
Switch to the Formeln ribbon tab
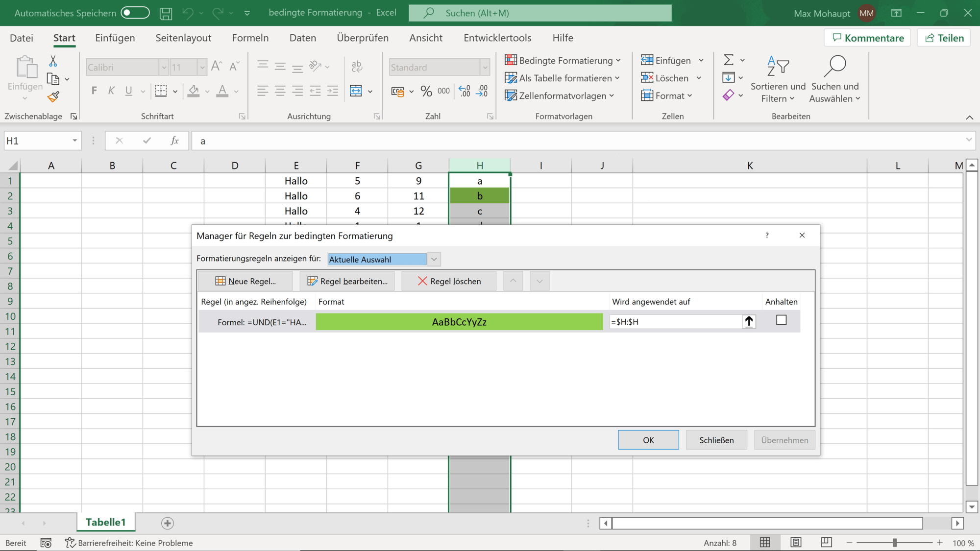[x=250, y=38]
